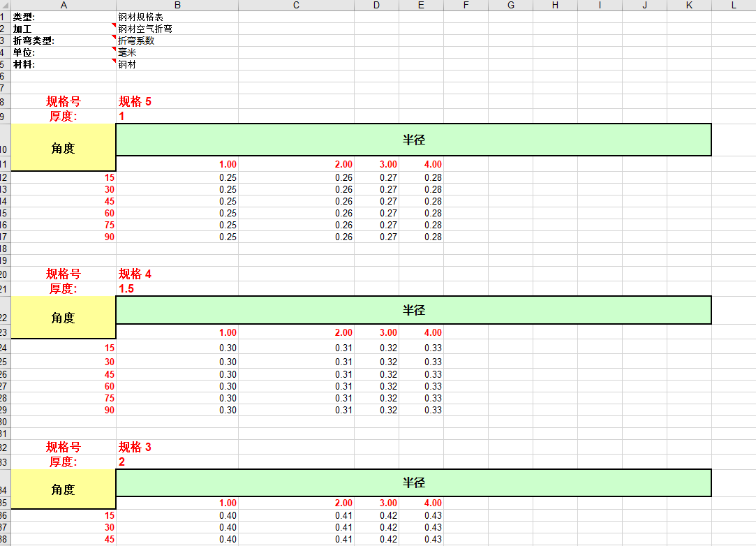Click 0.27 in angle 45 row, 规格 5
Viewport: 756px width, 546px height.
click(x=376, y=201)
